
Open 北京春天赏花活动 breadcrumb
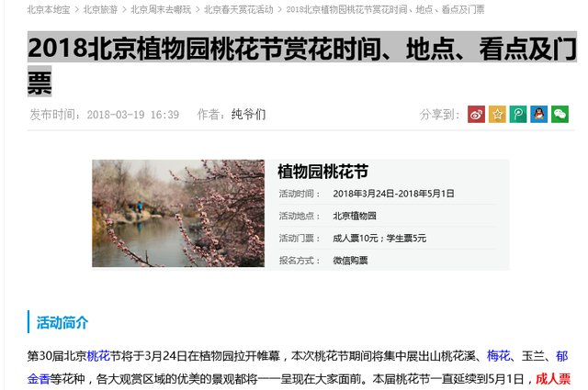pos(239,9)
